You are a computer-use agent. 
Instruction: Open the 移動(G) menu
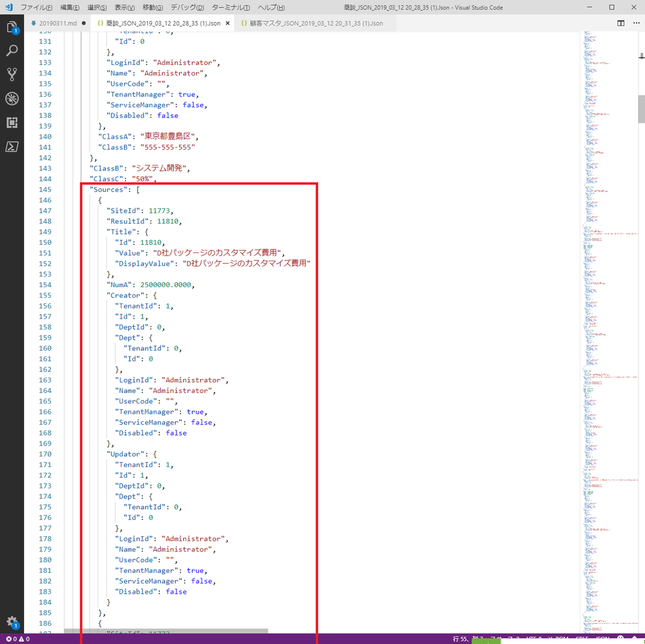[152, 8]
